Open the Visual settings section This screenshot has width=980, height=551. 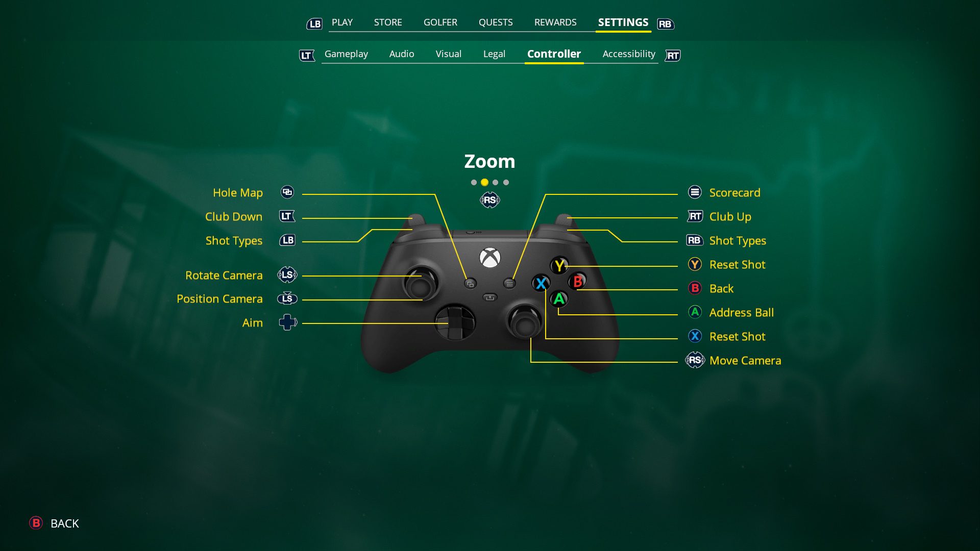pos(448,53)
